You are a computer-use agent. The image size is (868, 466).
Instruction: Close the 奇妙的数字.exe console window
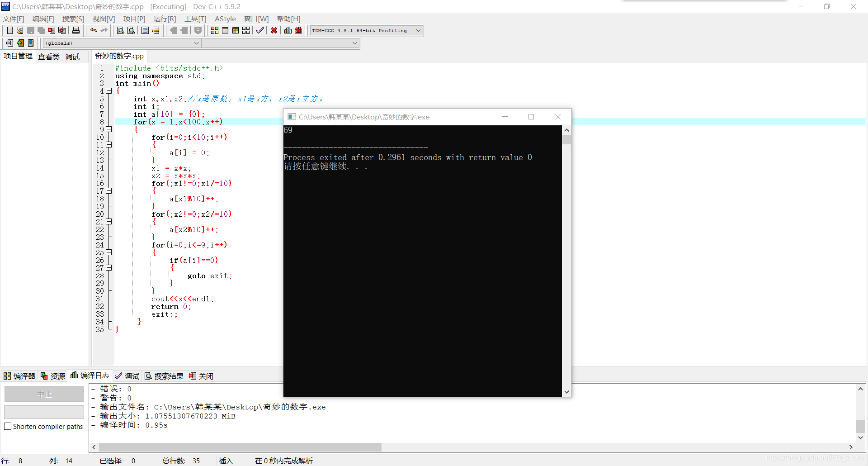(558, 117)
